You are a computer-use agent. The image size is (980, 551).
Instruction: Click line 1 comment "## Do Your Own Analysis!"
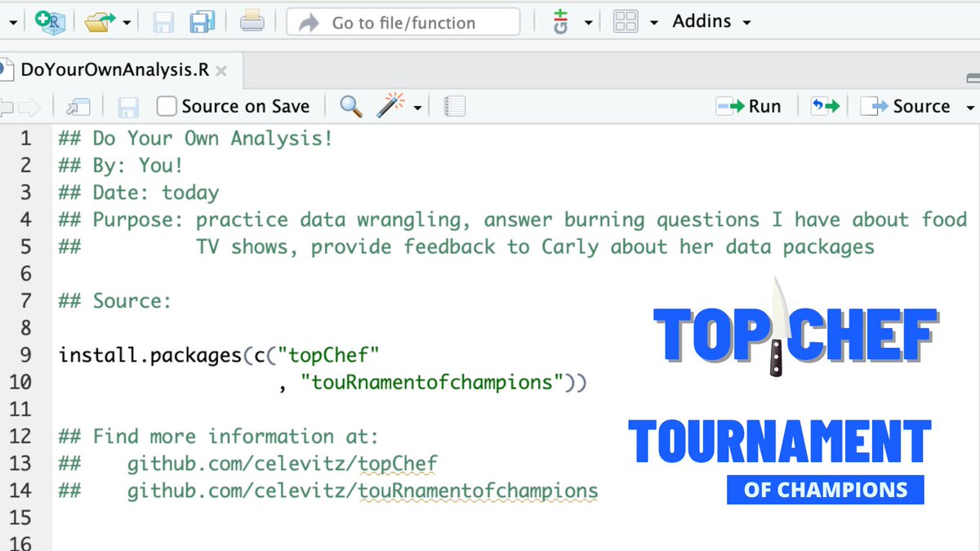pyautogui.click(x=196, y=138)
